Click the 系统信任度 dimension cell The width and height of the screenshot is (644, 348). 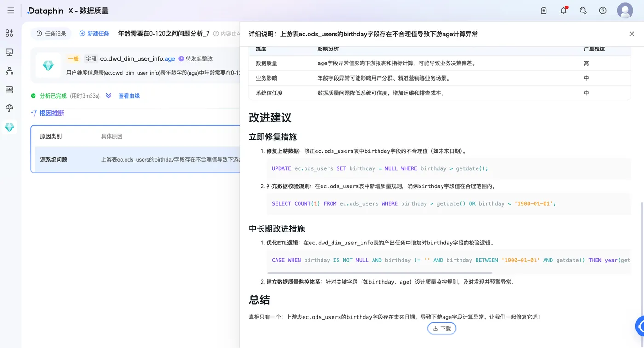269,93
